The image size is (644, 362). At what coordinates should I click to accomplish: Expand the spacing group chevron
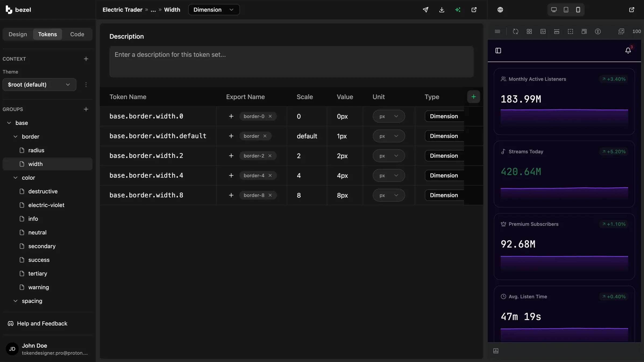pos(15,301)
